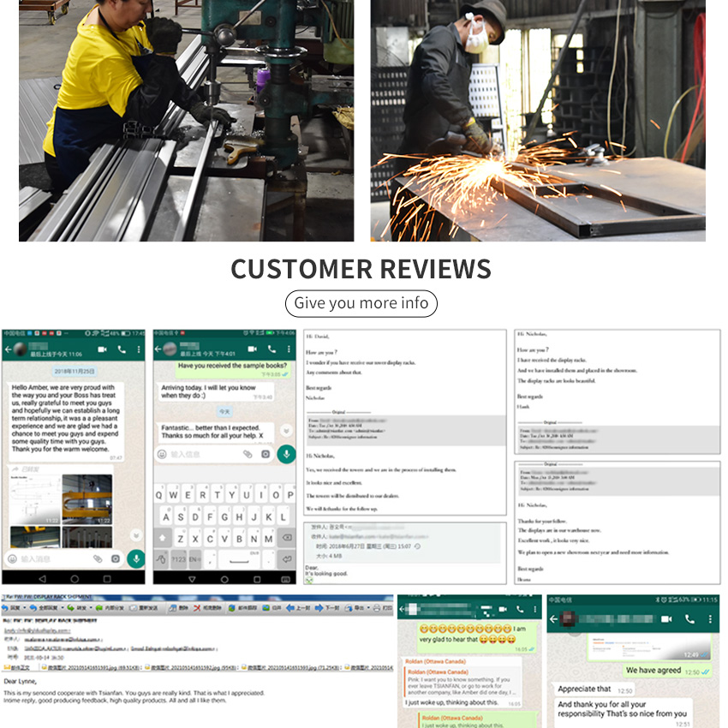The height and width of the screenshot is (728, 728).
Task: Tap Android recents square under Hello Amber chat
Action: pos(107,578)
